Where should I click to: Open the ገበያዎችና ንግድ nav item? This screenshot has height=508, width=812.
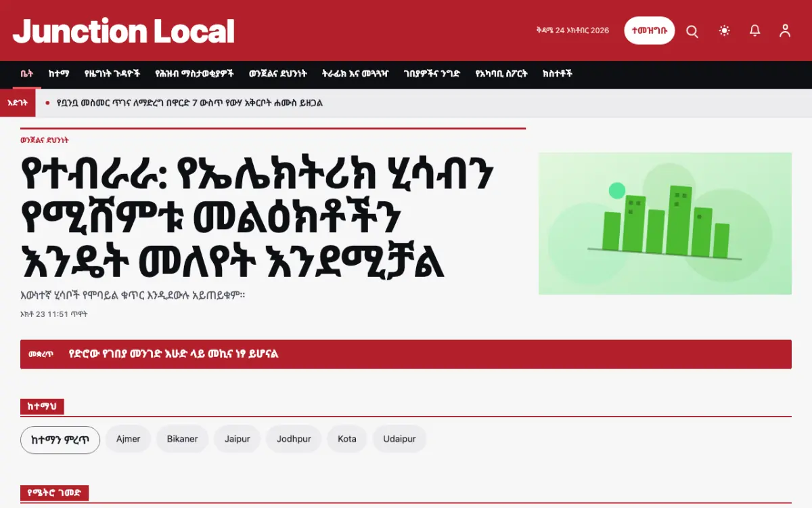tap(432, 74)
